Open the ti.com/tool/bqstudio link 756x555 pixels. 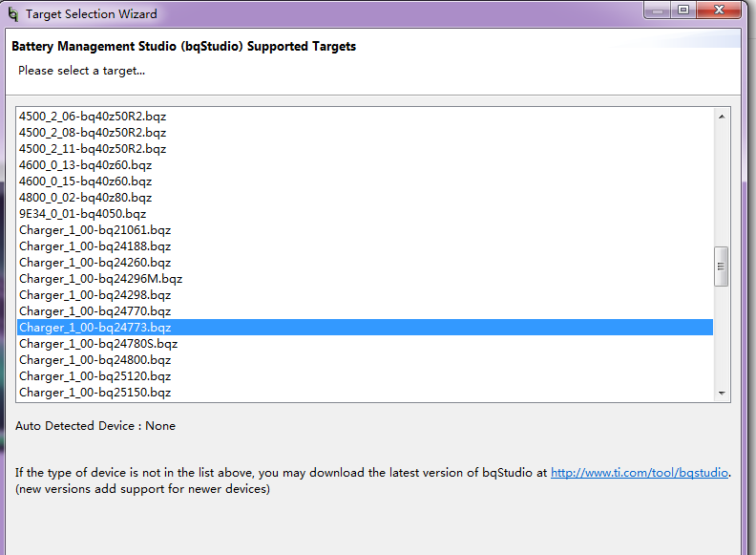pyautogui.click(x=640, y=473)
